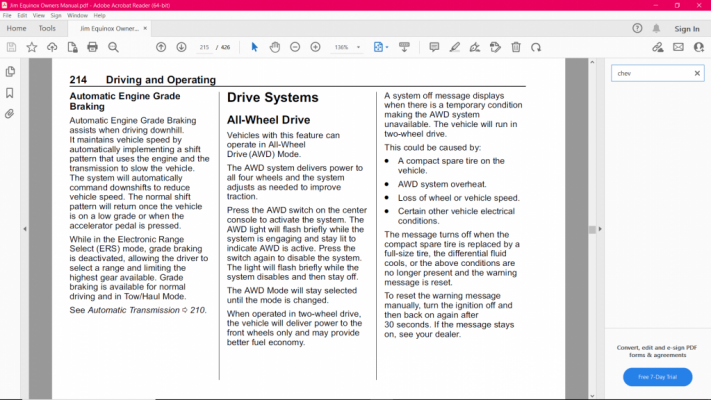Click the vertical scrollbar down arrow
This screenshot has width=711, height=400.
click(x=592, y=396)
